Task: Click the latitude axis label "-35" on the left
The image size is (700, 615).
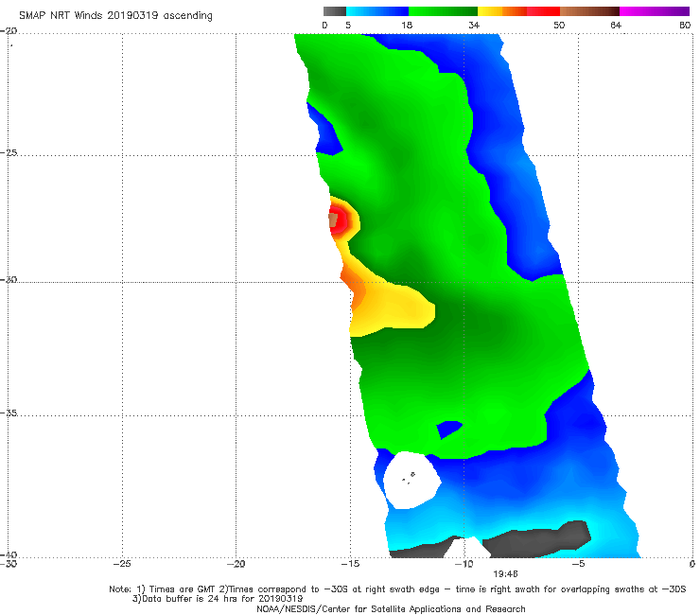Action: click(x=9, y=413)
